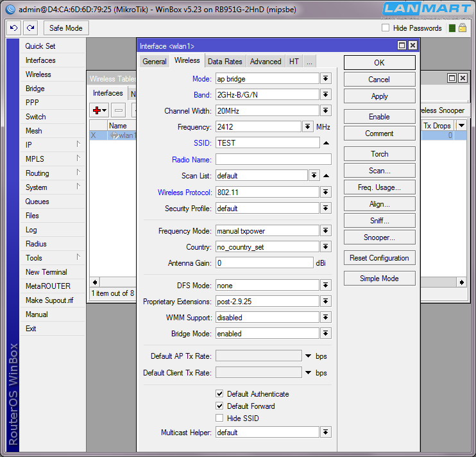Open the Mode dropdown
476x457 pixels.
tap(325, 79)
